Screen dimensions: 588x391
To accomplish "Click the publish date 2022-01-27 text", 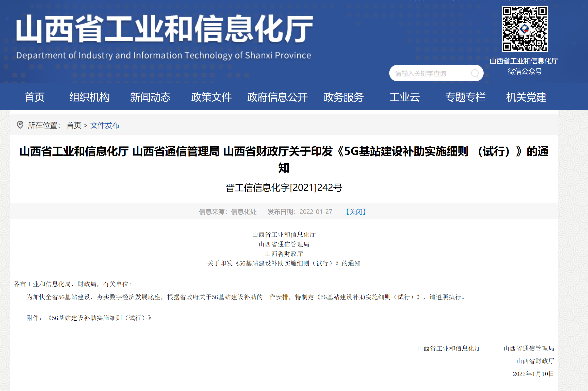I will (x=316, y=212).
